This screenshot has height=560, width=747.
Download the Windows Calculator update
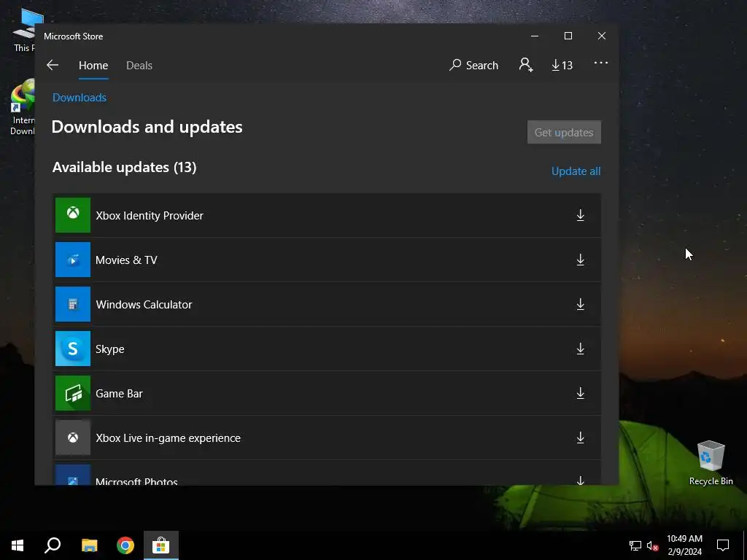580,304
